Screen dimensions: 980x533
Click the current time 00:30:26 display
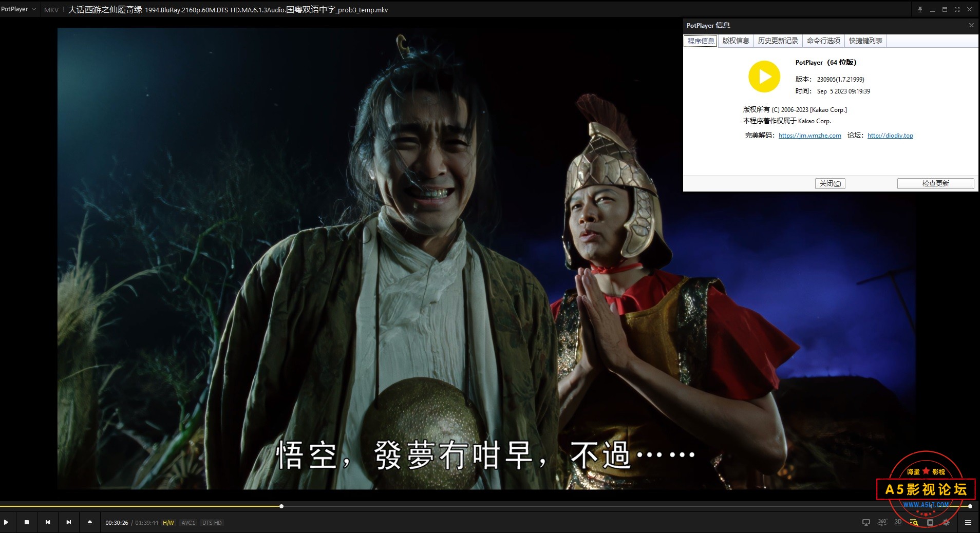click(117, 523)
